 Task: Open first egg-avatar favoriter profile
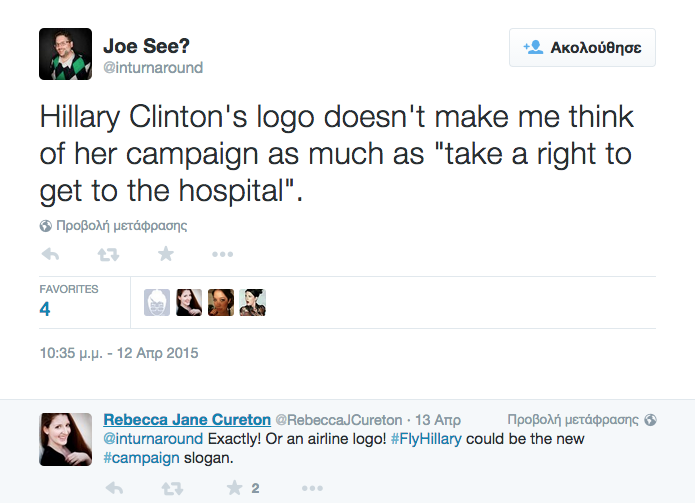point(157,302)
